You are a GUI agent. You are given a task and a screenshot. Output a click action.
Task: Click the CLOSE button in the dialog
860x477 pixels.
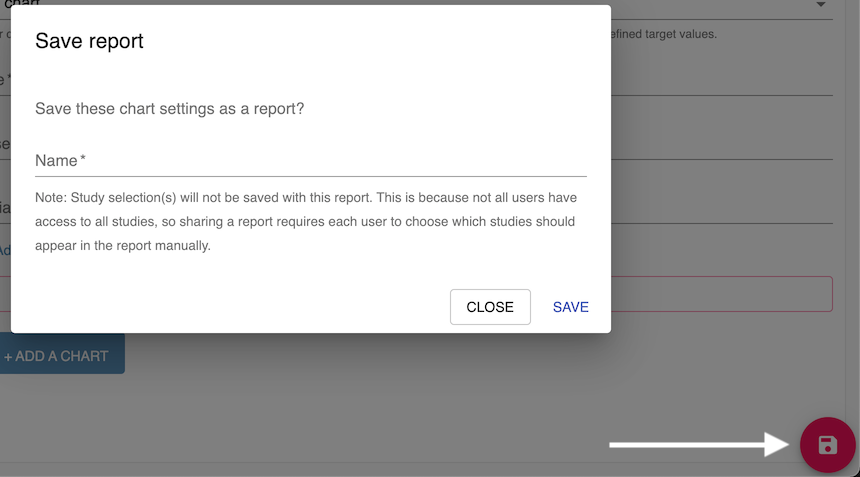(490, 307)
